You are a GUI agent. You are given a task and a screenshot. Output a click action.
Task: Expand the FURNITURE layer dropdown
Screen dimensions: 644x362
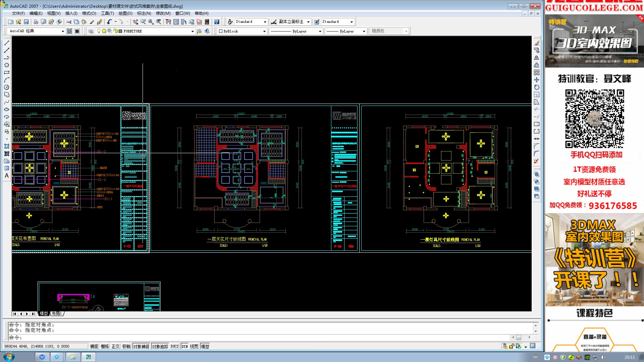192,31
